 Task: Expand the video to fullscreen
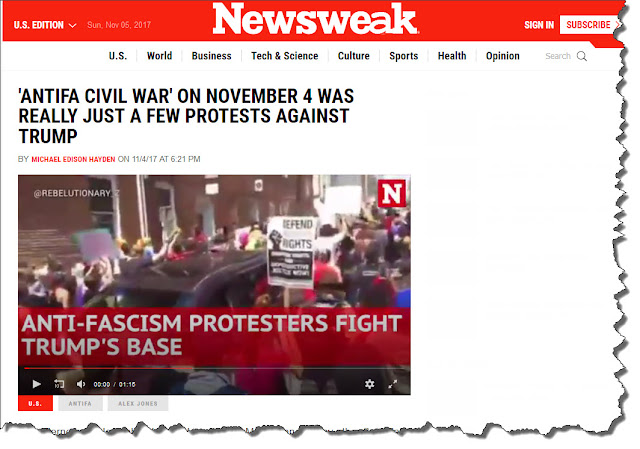point(393,384)
